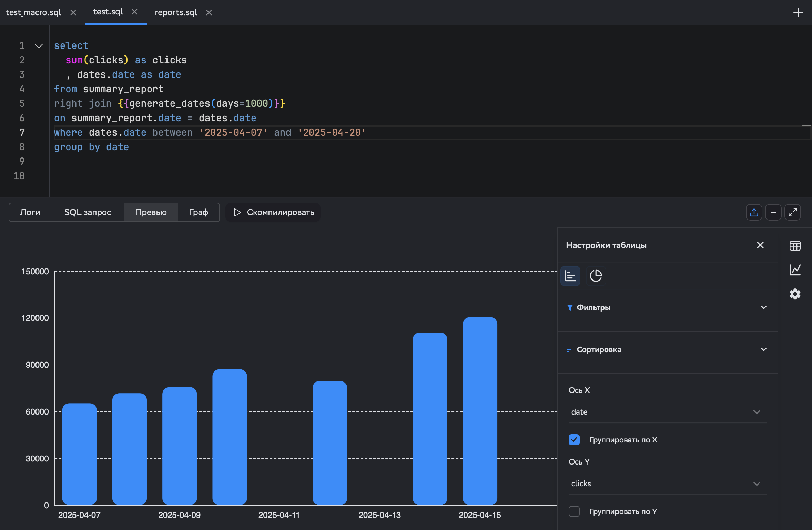This screenshot has width=812, height=530.
Task: Select the bar chart type icon
Action: (570, 276)
